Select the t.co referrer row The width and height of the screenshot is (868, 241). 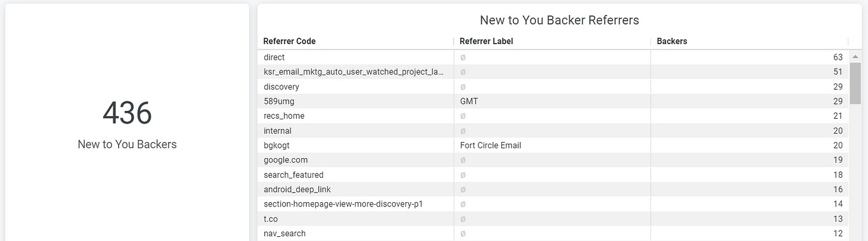coord(553,218)
